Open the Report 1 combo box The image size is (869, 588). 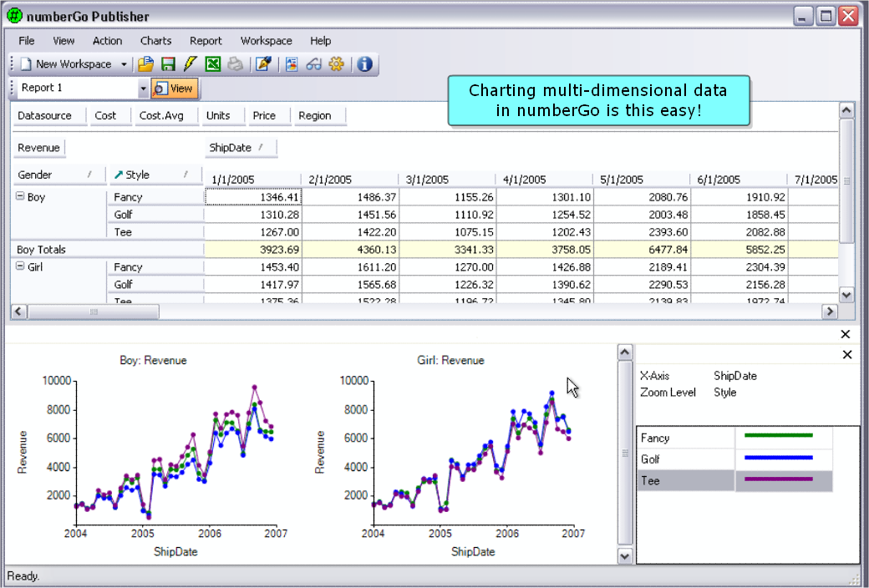tap(83, 89)
